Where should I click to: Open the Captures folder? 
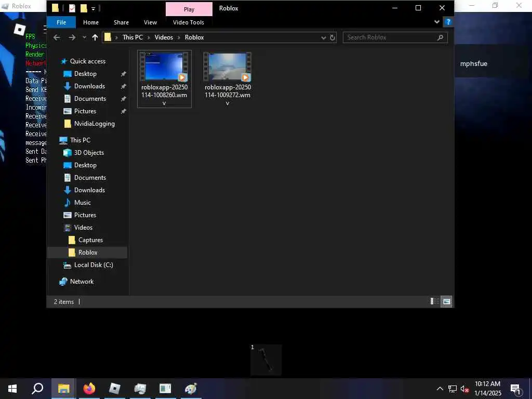click(90, 240)
